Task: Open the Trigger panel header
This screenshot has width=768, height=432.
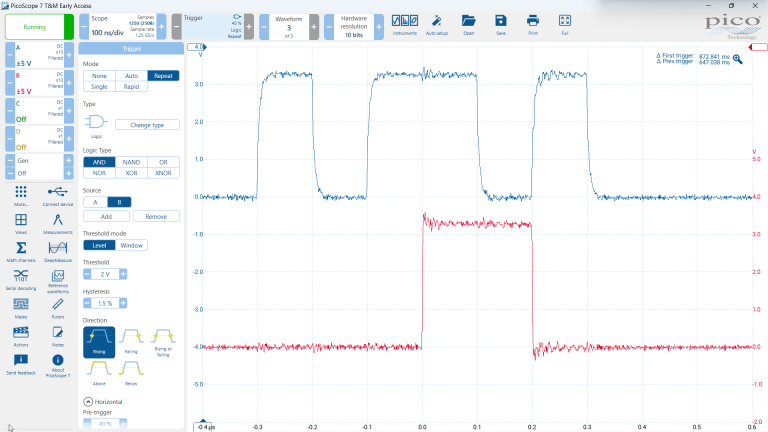Action: [x=131, y=48]
